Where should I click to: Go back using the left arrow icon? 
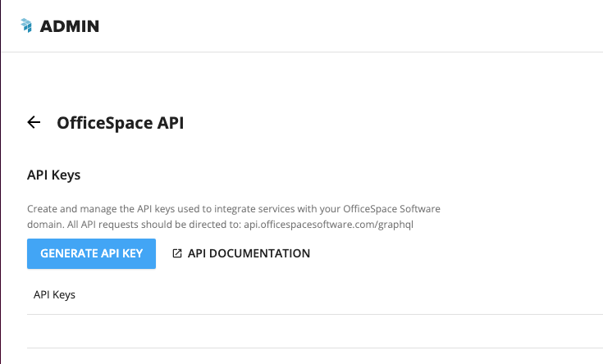click(x=34, y=122)
